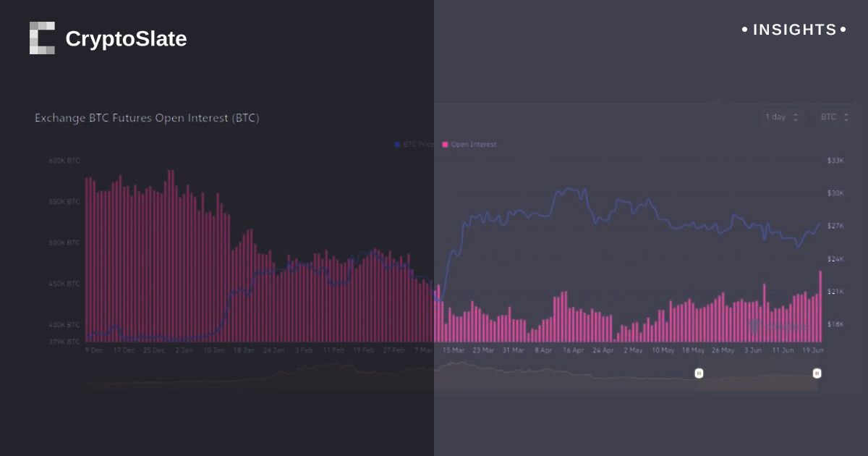Click the CryptoSlate logo icon
Screen dimensions: 868x456
click(42, 38)
